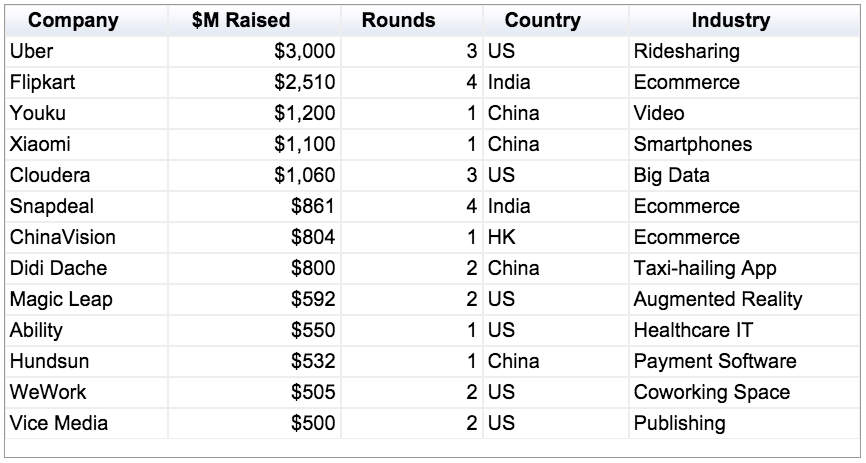Click the Coworking Space industry cell
The image size is (866, 463).
click(744, 392)
